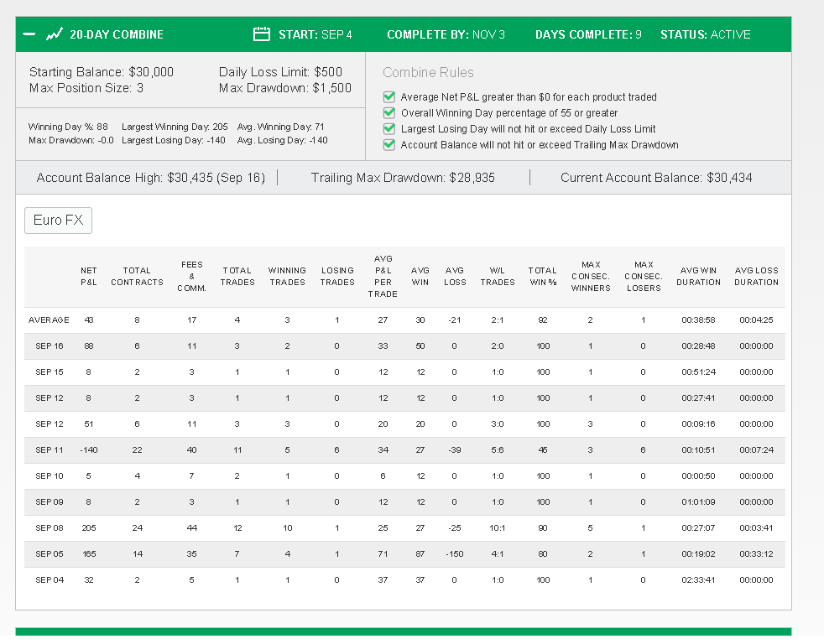The image size is (824, 644).
Task: Click the AVG P&L PER TRADE header
Action: pos(383,277)
